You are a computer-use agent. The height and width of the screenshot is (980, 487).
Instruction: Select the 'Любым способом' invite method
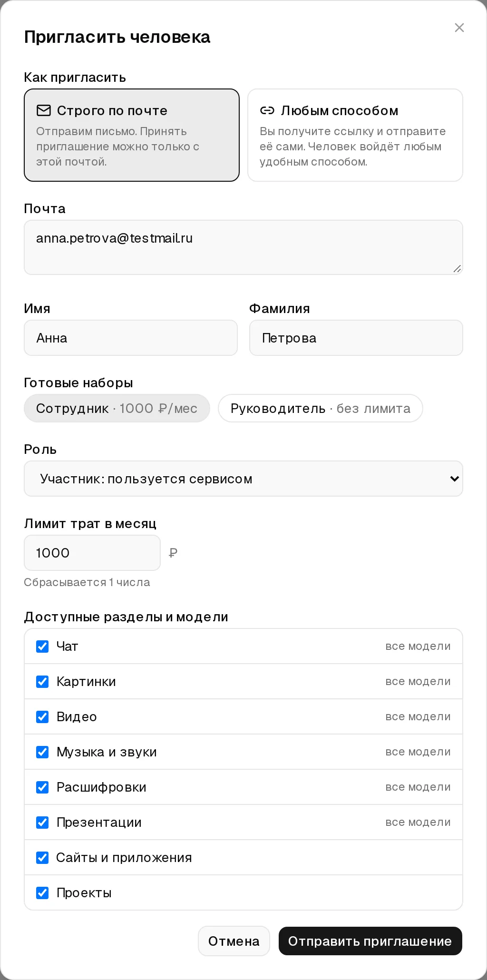click(355, 135)
